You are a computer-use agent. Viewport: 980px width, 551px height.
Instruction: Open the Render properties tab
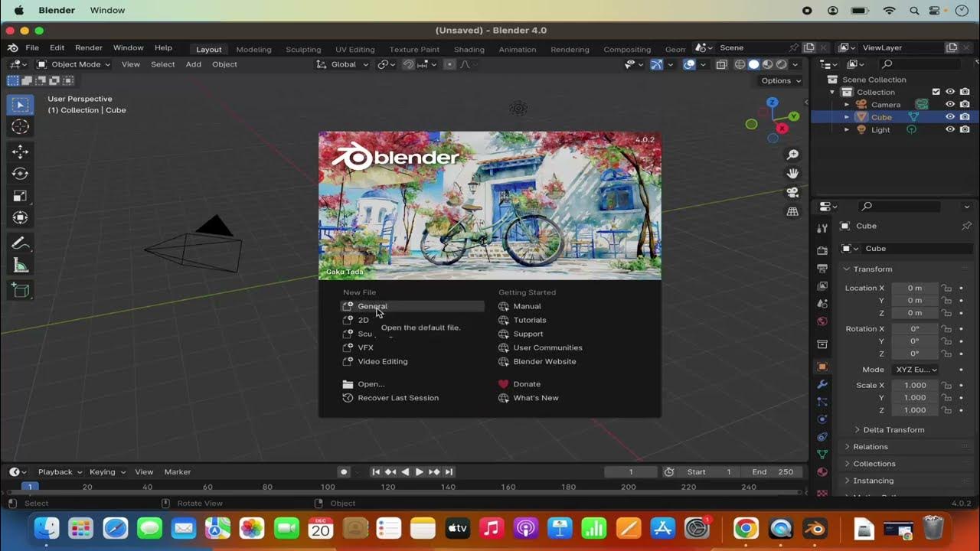[x=822, y=250]
